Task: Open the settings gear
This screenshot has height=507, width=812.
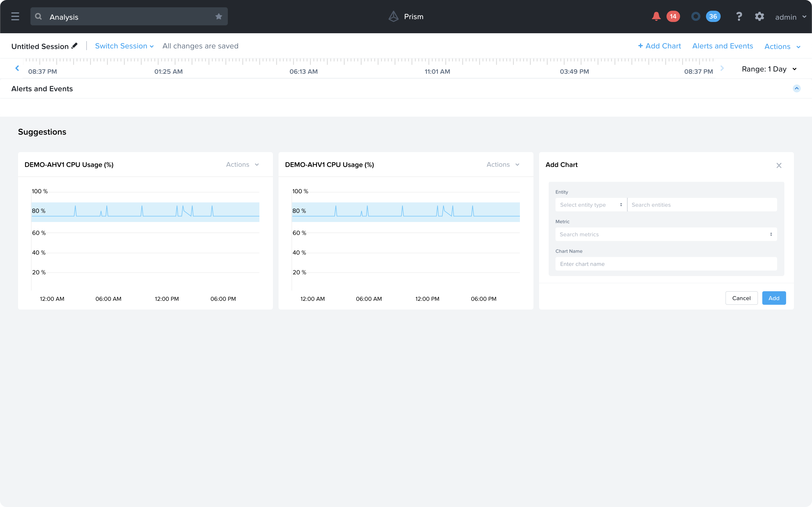Action: 759,16
